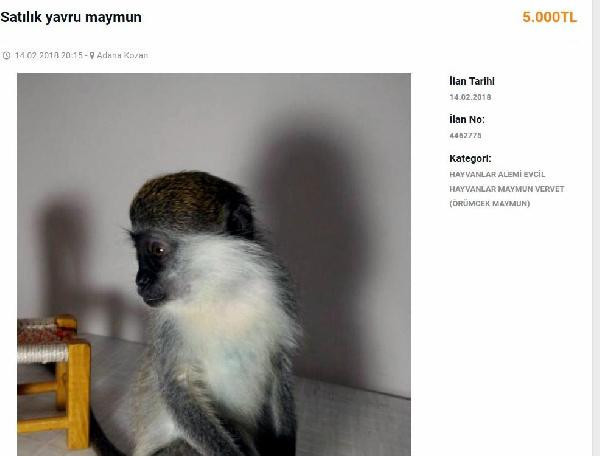Click the monkey's face in the photo

153,268
